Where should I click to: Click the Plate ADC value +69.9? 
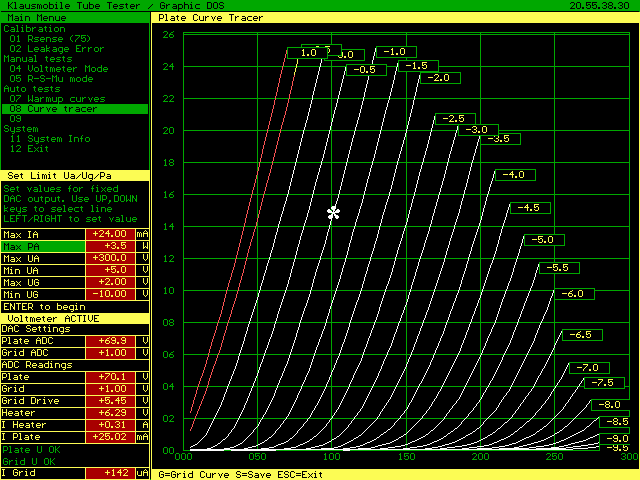(110, 341)
